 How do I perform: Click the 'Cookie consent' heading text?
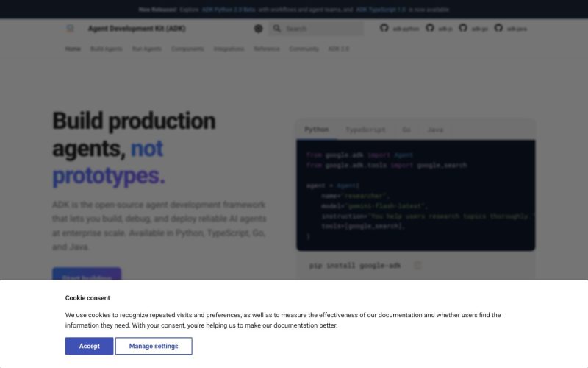point(87,298)
